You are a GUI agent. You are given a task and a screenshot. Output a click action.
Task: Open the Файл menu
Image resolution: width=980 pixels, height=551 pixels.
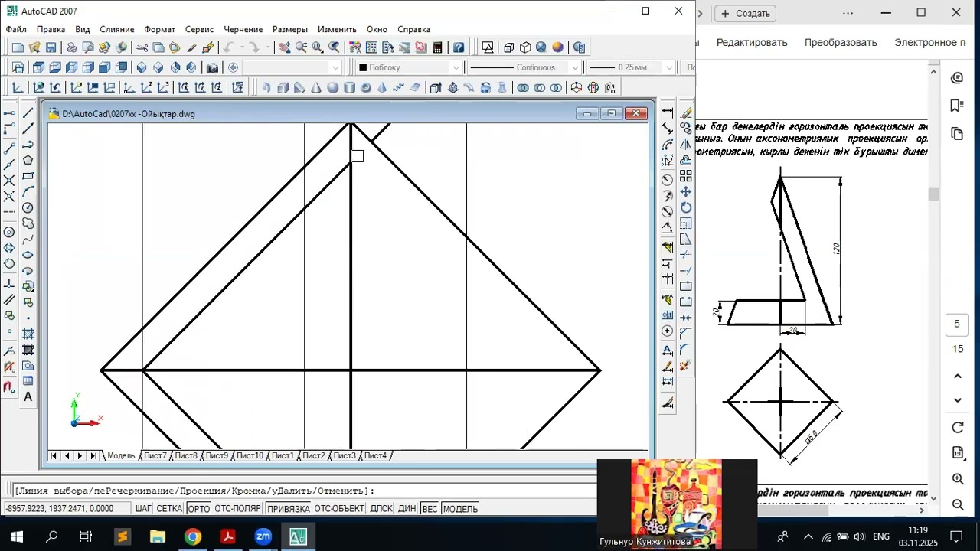pyautogui.click(x=16, y=29)
